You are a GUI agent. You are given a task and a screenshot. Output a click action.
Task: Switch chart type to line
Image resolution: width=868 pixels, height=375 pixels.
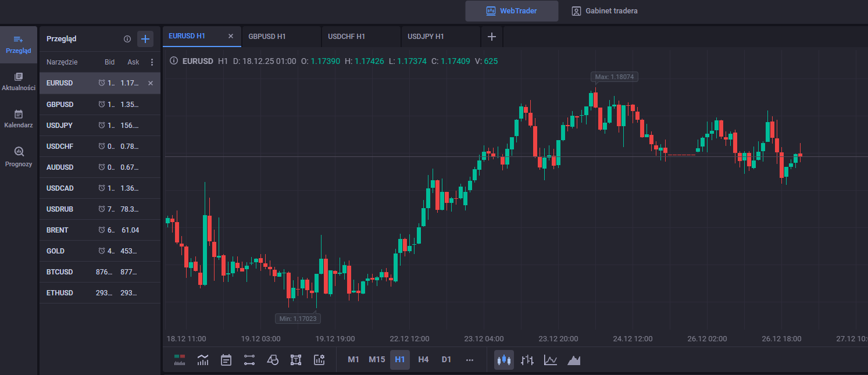click(551, 360)
